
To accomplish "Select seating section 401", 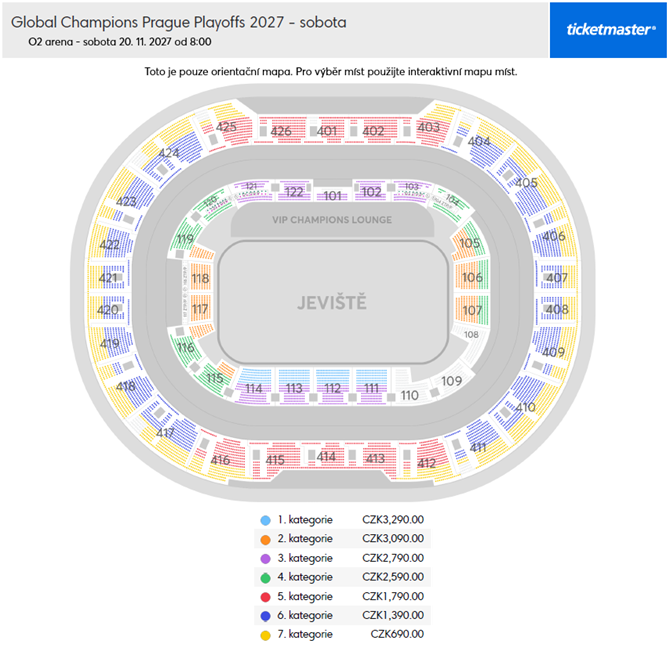I will (327, 131).
